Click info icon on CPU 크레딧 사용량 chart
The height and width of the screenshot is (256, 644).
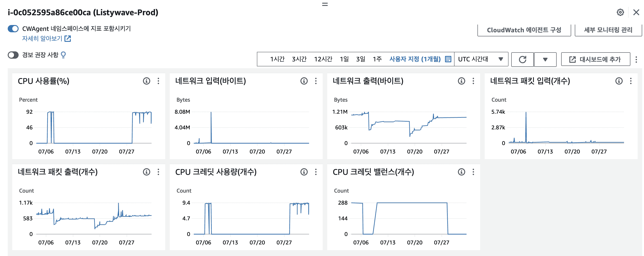[304, 172]
